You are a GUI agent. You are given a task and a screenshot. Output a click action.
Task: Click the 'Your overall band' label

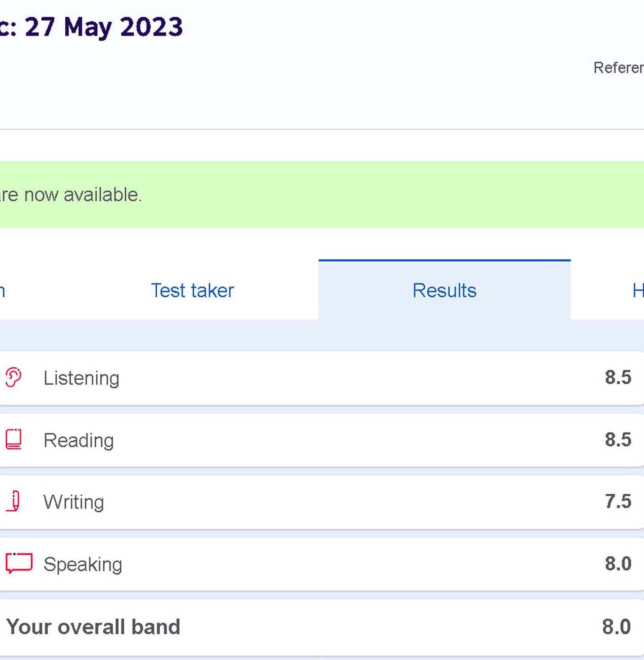coord(93,627)
